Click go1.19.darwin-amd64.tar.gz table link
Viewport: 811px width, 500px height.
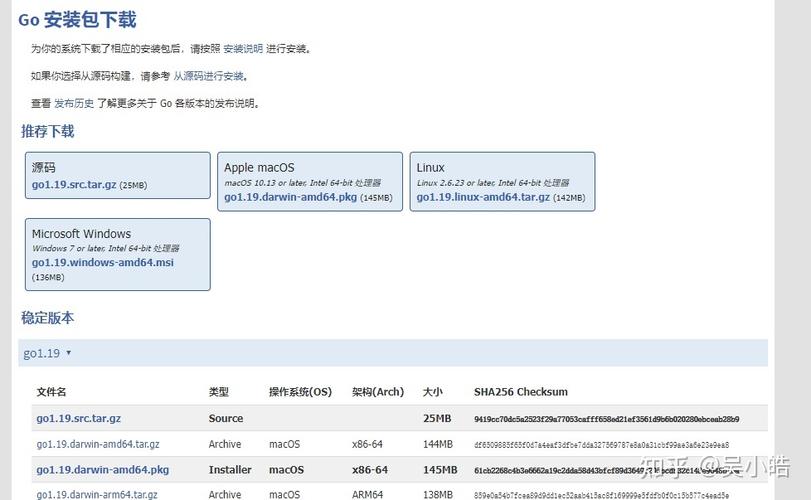[98, 444]
